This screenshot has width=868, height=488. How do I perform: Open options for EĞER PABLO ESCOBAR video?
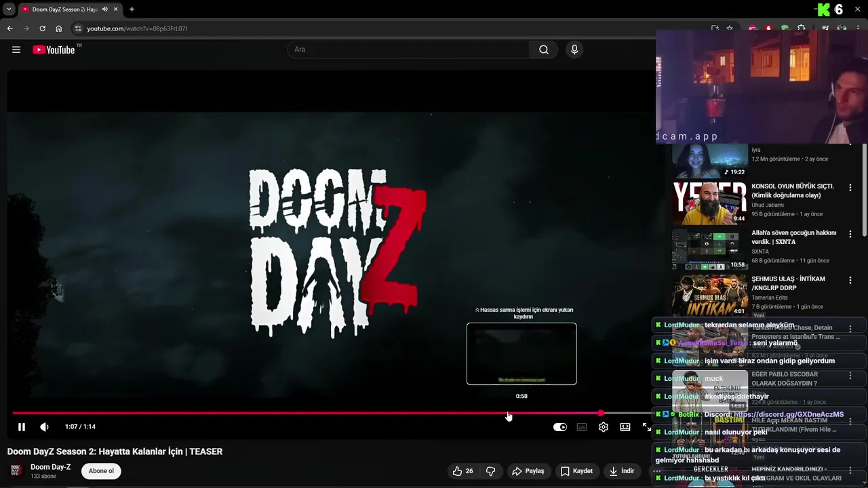coord(850,375)
